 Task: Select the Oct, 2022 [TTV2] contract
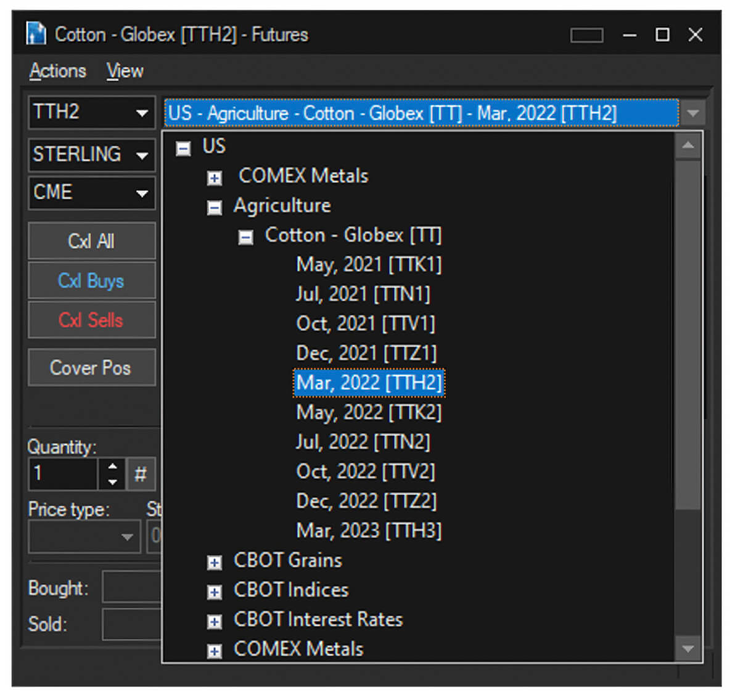pos(366,471)
